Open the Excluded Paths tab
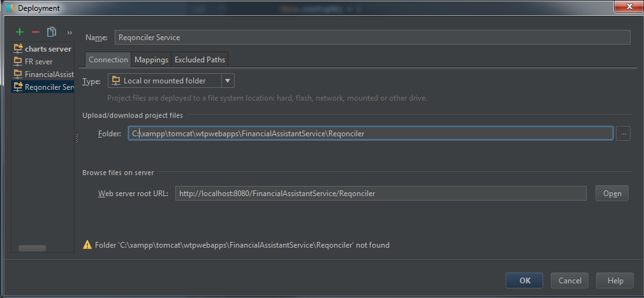 coord(200,60)
